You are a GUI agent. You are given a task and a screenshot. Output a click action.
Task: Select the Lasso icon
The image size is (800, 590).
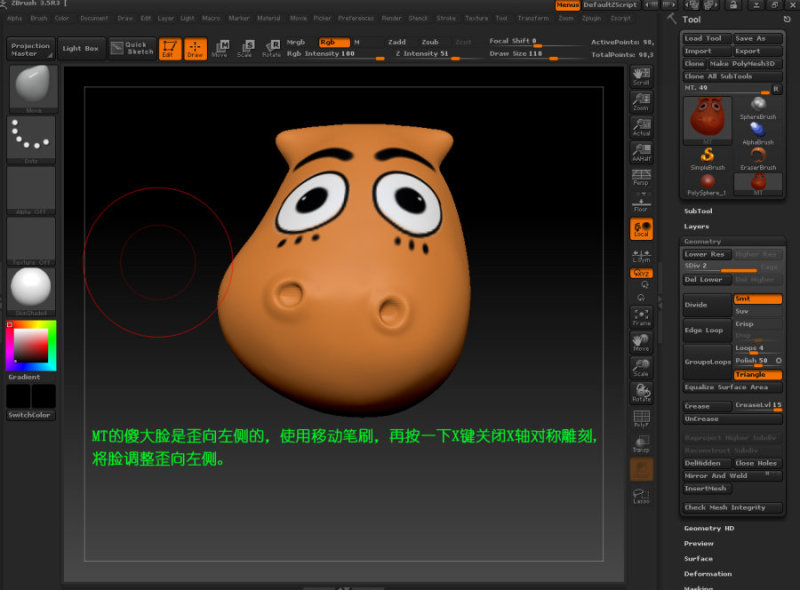tap(641, 496)
